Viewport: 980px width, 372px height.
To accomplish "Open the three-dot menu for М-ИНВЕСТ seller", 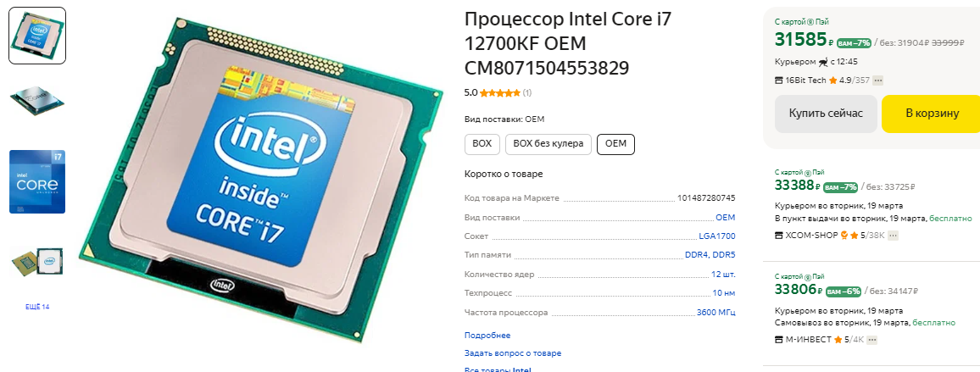I will click(871, 340).
